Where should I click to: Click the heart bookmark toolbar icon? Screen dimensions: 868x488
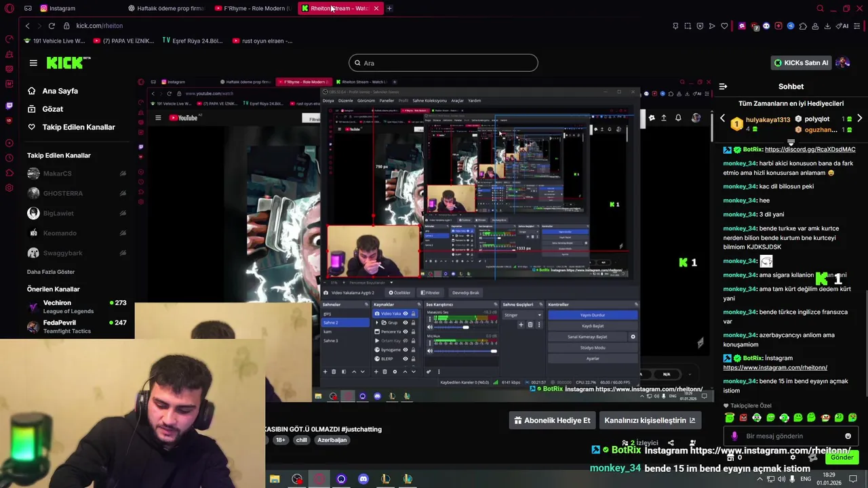point(724,26)
